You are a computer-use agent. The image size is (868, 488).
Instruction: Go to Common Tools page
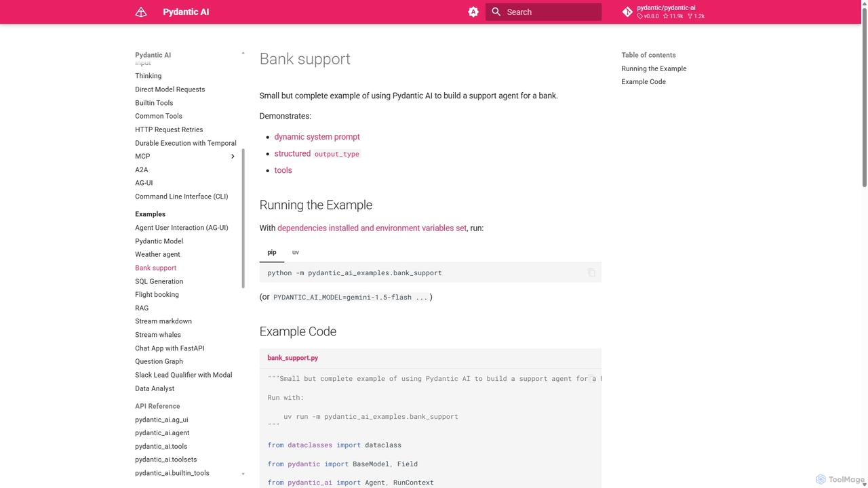coord(159,116)
